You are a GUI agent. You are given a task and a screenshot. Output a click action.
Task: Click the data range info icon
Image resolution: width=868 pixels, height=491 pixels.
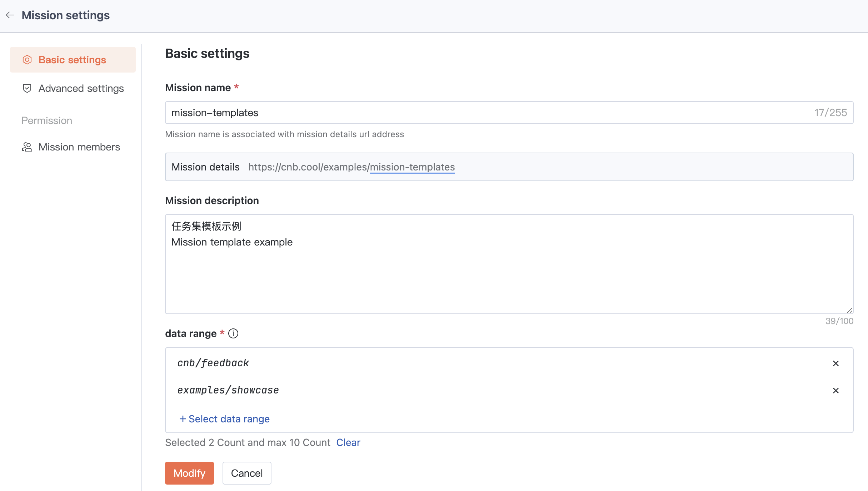[233, 333]
